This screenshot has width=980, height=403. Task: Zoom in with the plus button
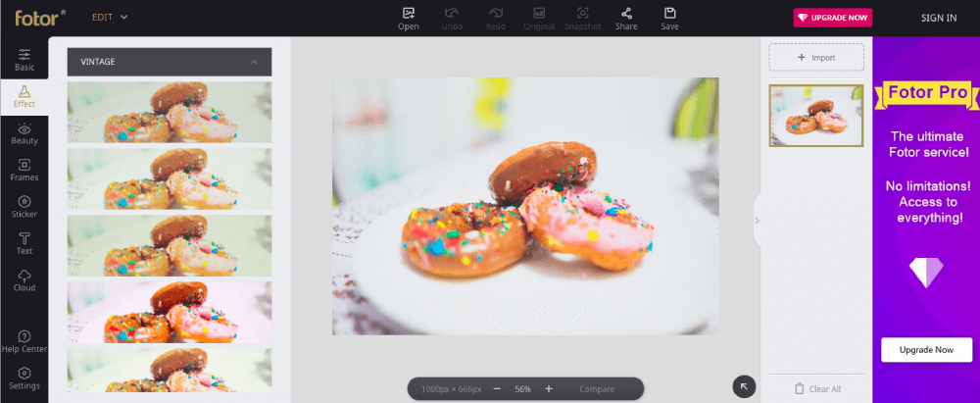point(549,389)
